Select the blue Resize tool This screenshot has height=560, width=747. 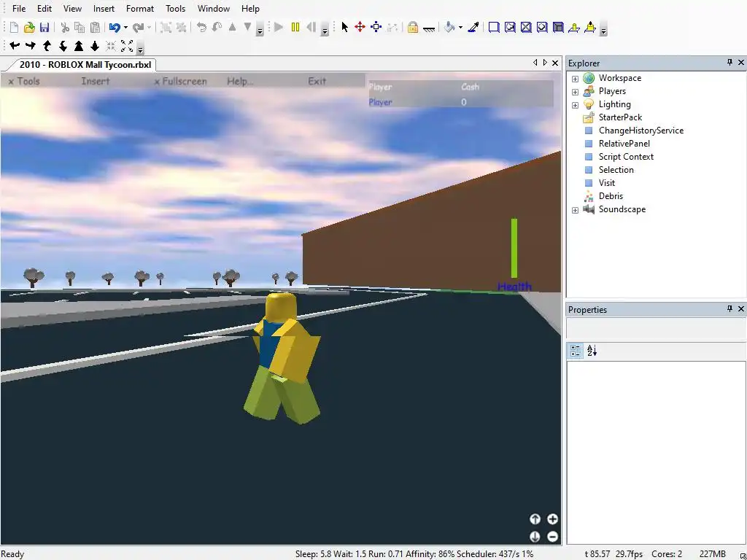pyautogui.click(x=376, y=28)
